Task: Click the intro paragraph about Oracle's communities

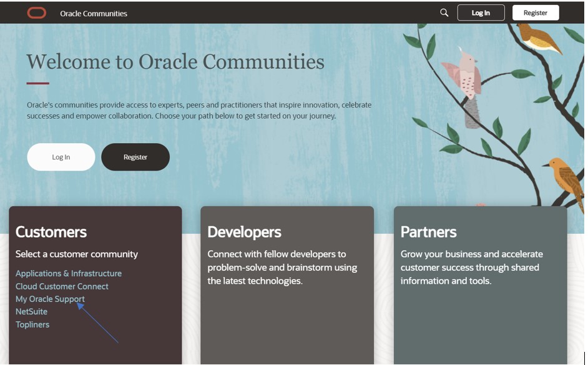Action: click(199, 111)
